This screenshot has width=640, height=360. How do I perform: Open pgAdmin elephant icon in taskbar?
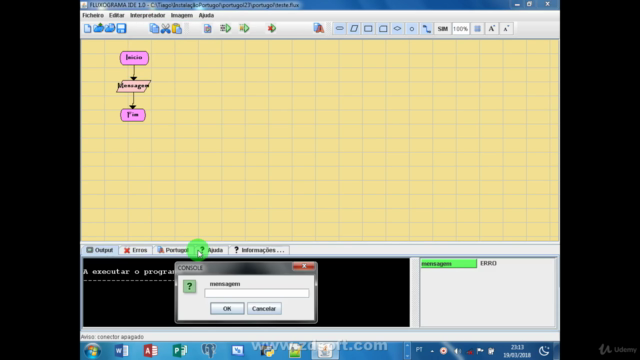pyautogui.click(x=209, y=351)
